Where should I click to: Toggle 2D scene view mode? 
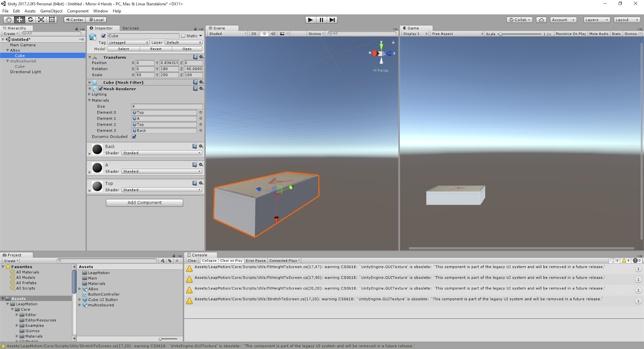click(254, 34)
